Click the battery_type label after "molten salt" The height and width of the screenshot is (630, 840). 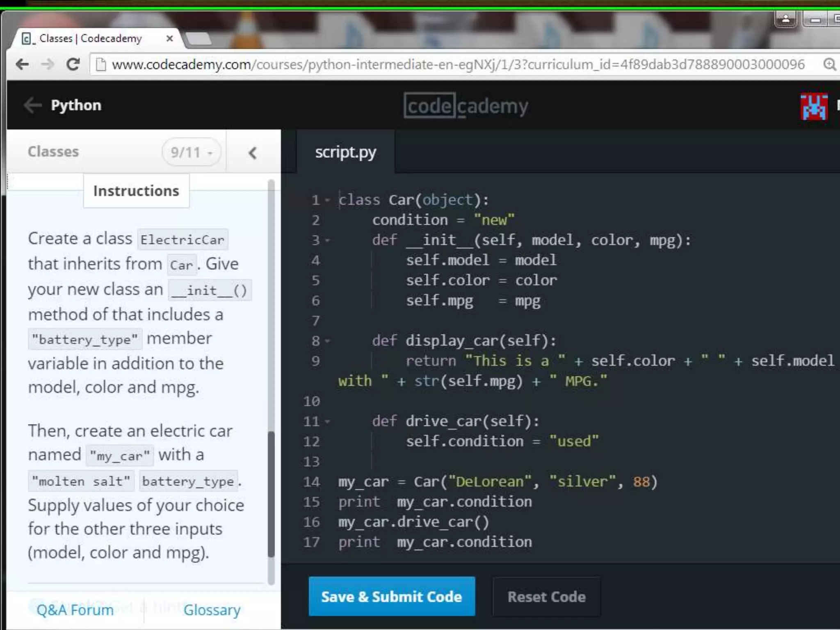click(x=188, y=481)
